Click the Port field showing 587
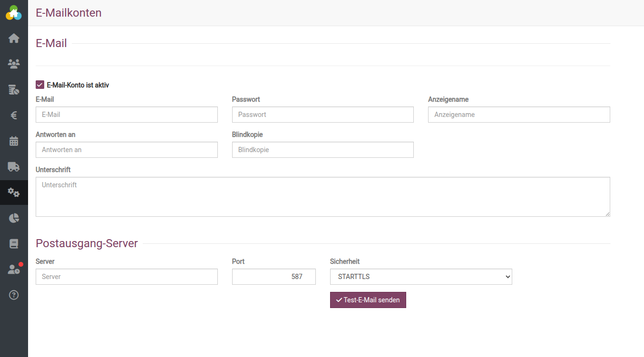644x357 pixels. (x=273, y=277)
